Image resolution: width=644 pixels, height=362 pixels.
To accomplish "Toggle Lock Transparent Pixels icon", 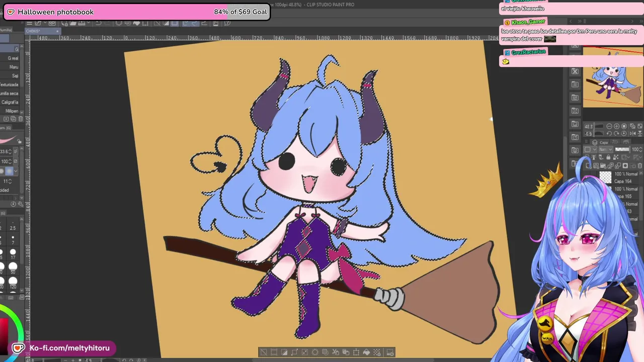I will 616,157.
